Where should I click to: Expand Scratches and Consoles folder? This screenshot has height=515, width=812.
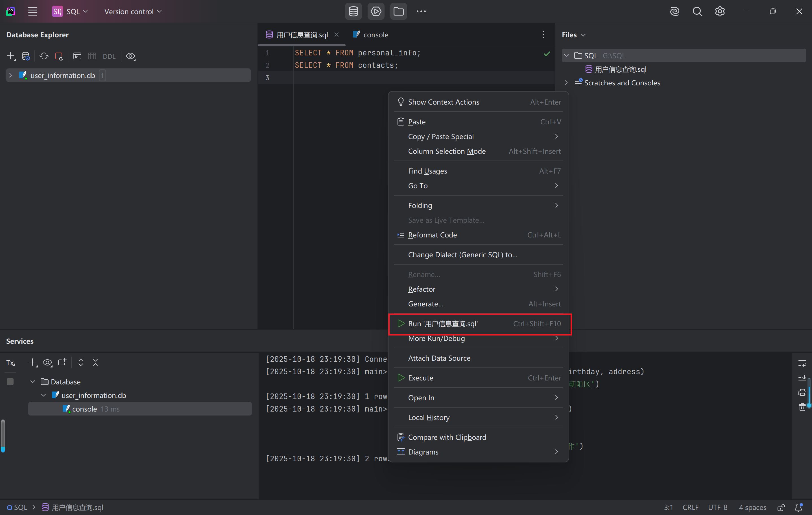point(566,83)
